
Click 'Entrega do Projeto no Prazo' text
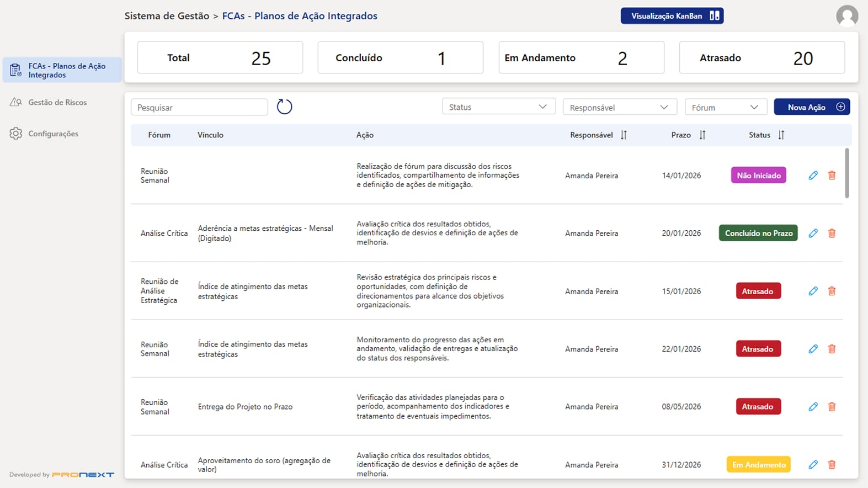tap(245, 407)
